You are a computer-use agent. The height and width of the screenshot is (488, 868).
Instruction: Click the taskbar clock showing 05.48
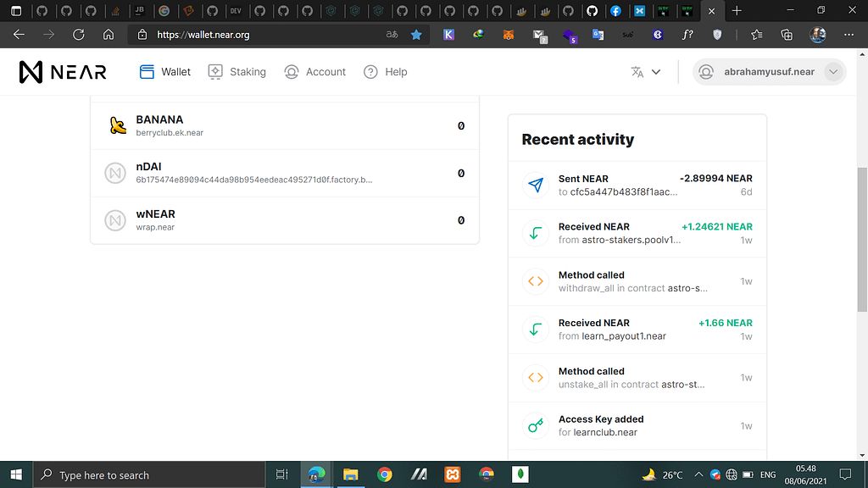click(x=805, y=474)
